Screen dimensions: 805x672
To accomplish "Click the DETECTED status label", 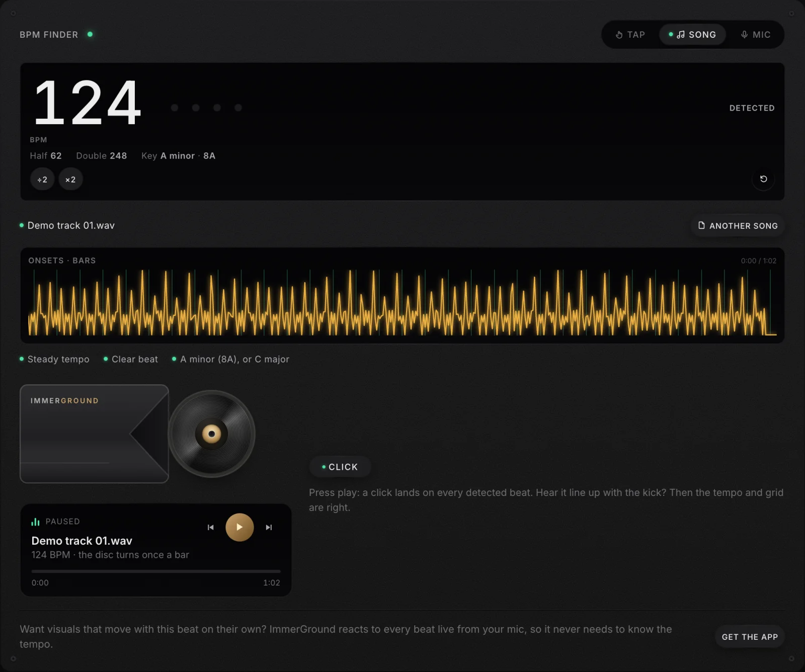I will point(752,108).
